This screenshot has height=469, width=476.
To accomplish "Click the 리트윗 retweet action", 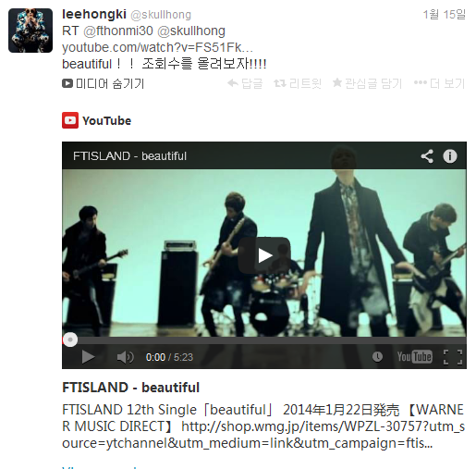I will 298,83.
